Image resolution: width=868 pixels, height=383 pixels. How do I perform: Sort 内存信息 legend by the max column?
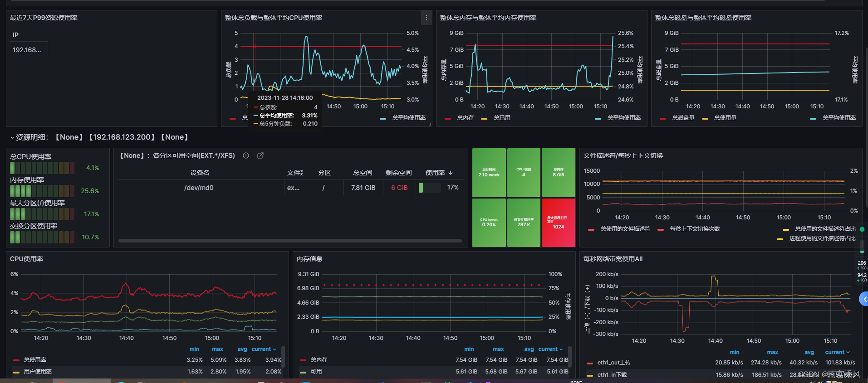pos(498,349)
